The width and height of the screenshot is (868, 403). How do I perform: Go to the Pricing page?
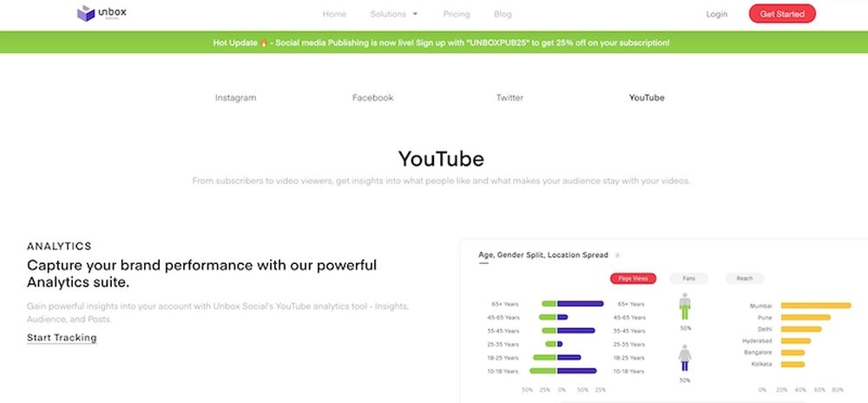coord(457,15)
